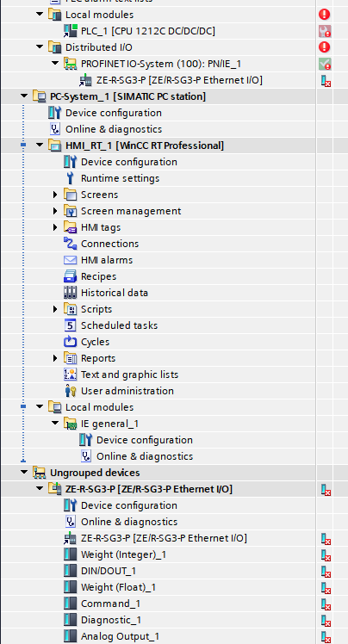This screenshot has width=348, height=644.
Task: Click the PC-System_1 Online & diagnostics stethoscope icon
Action: click(54, 129)
